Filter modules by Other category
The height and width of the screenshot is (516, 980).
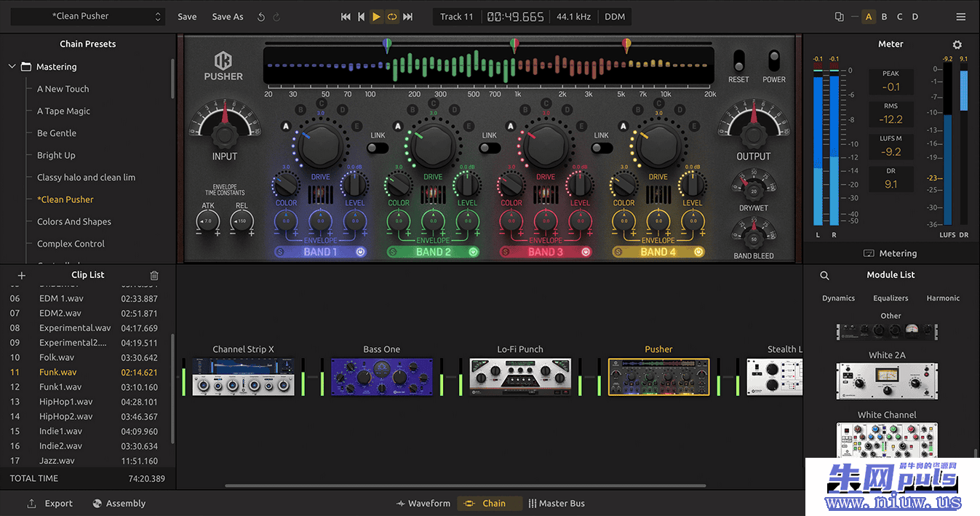tap(891, 316)
